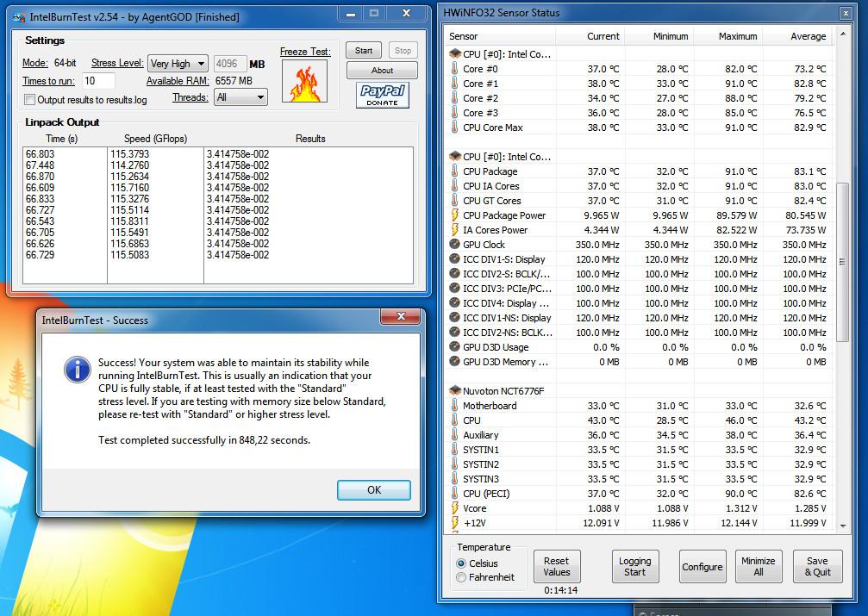Click the sensor list scroll-down arrow
868x616 pixels.
coord(842,526)
